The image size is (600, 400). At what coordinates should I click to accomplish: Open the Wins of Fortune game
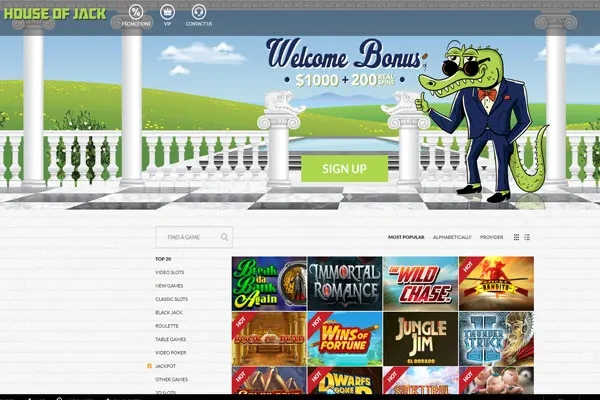(x=344, y=338)
